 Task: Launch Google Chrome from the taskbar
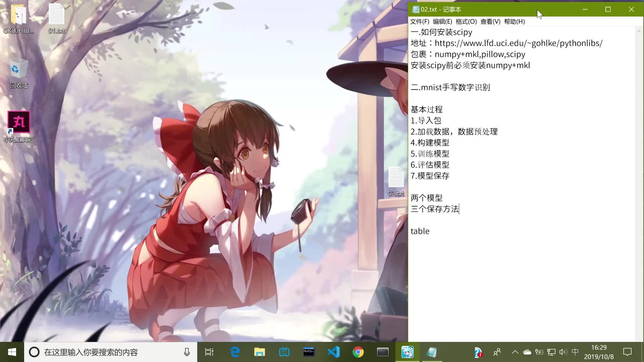[x=358, y=352]
